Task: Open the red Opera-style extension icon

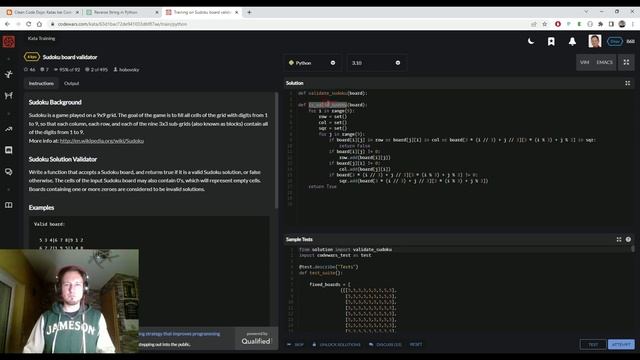Action: tap(558, 24)
